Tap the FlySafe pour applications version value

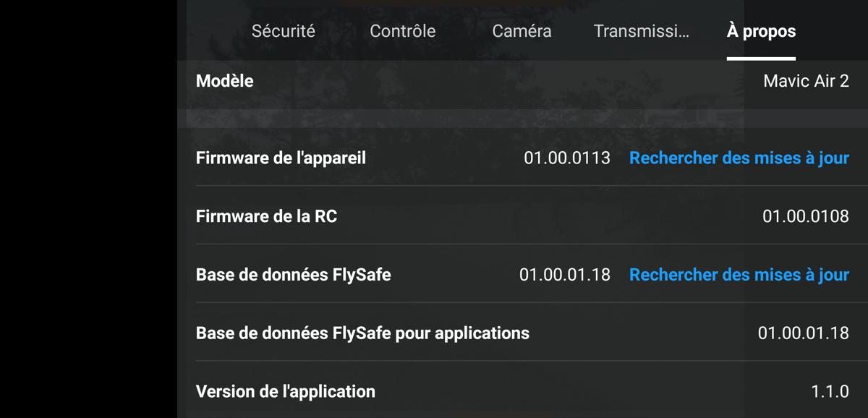point(804,333)
